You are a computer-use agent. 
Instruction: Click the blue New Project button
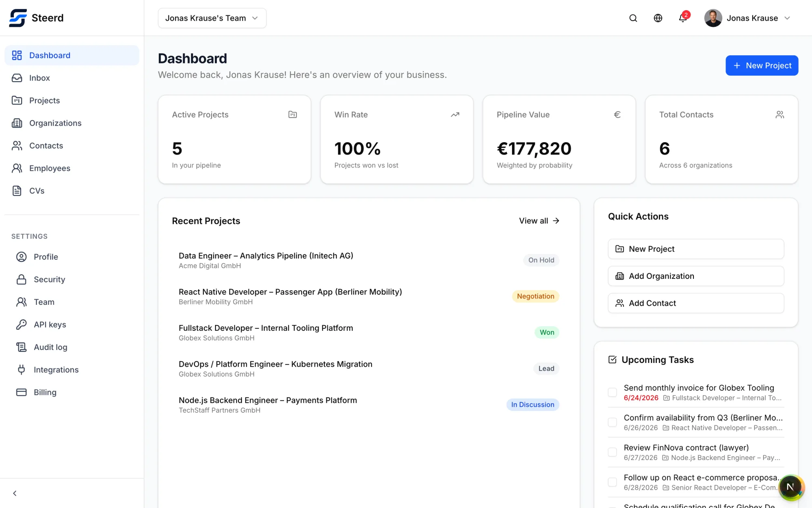click(x=762, y=65)
